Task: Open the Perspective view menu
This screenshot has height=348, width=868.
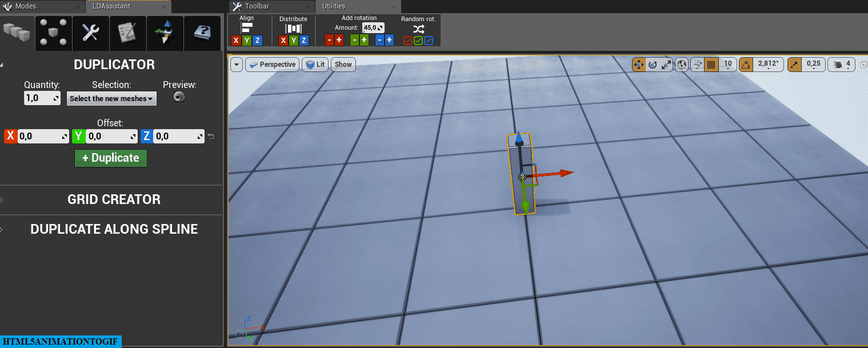Action: [272, 65]
